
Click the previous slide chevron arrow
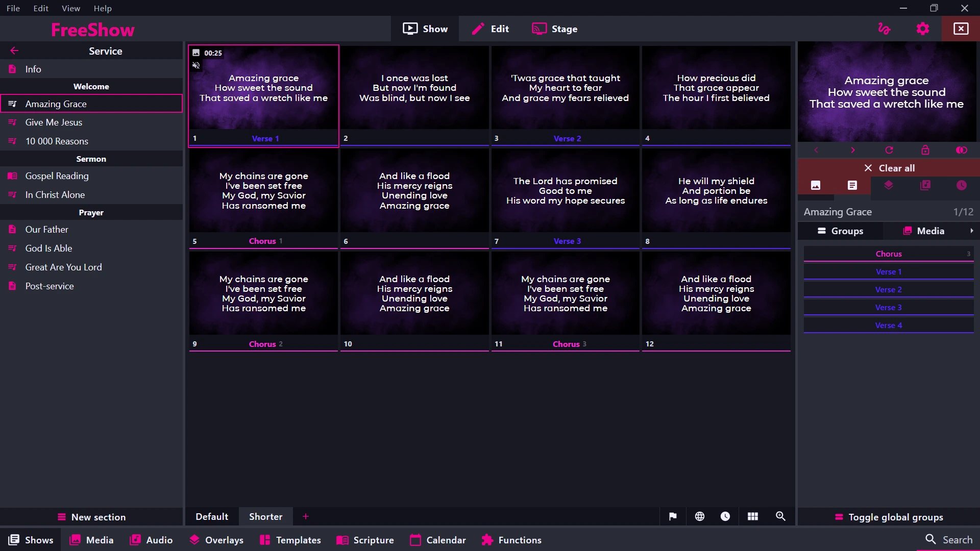pos(816,150)
